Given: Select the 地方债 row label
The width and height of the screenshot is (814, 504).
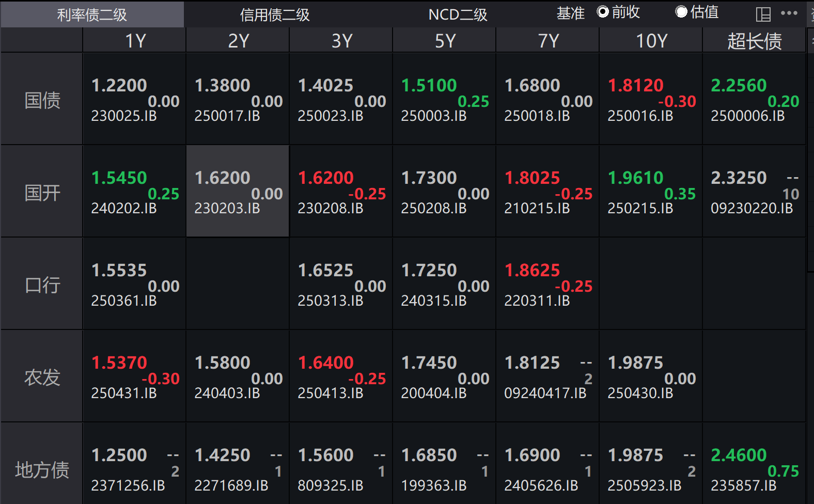Looking at the screenshot, I should coord(42,469).
